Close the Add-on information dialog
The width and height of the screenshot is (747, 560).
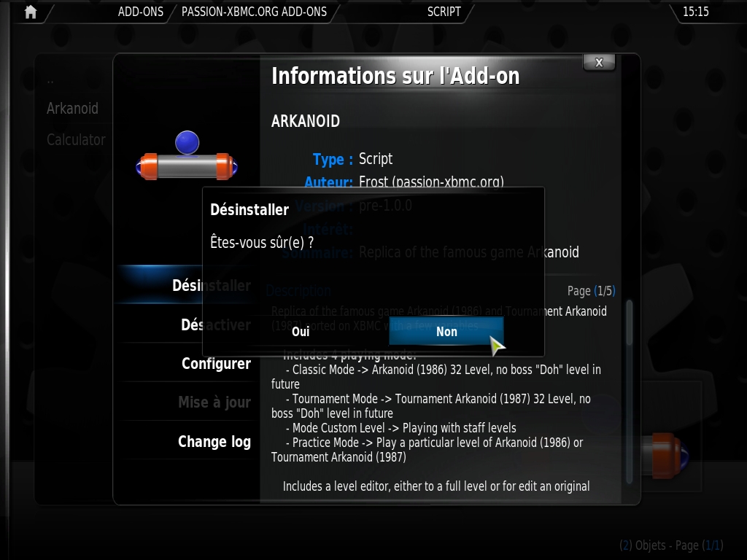(599, 63)
